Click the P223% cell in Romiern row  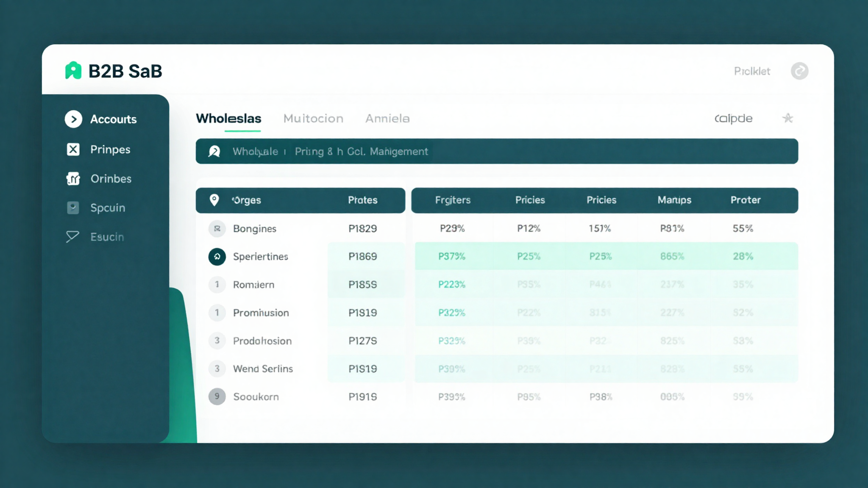tap(452, 284)
